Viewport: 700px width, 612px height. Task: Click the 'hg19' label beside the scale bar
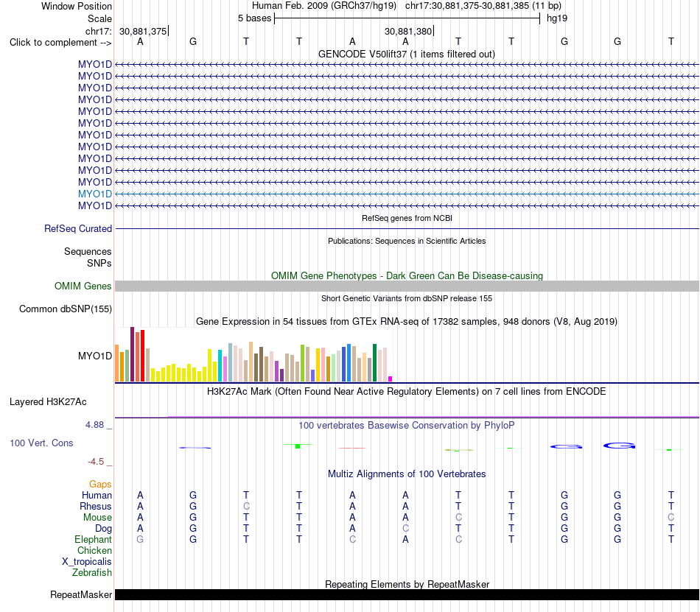557,18
